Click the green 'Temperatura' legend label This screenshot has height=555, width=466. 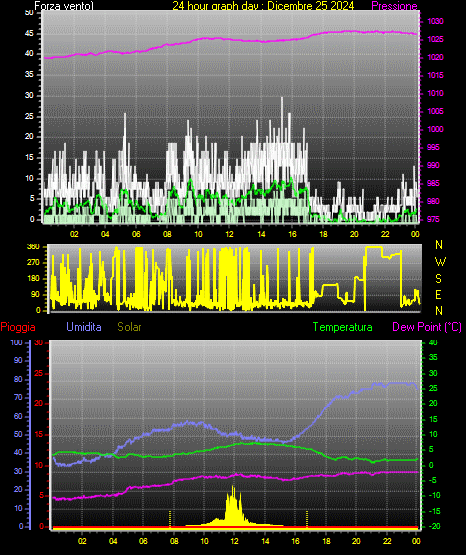(x=342, y=327)
